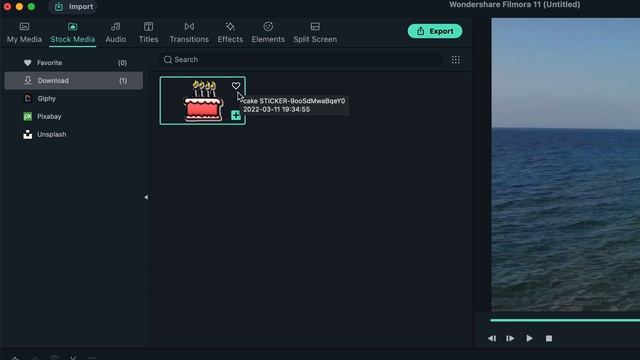The width and height of the screenshot is (640, 360).
Task: Click the Unsplash logo icon
Action: 27,134
